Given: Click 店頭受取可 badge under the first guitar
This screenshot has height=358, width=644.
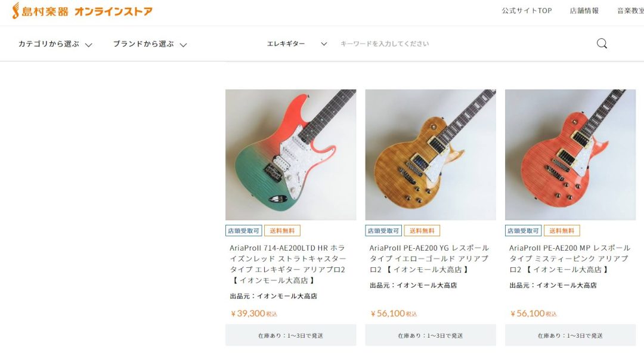Looking at the screenshot, I should (243, 230).
